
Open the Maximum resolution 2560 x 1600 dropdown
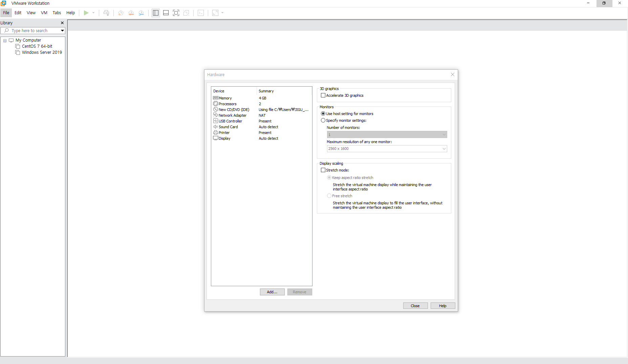387,149
